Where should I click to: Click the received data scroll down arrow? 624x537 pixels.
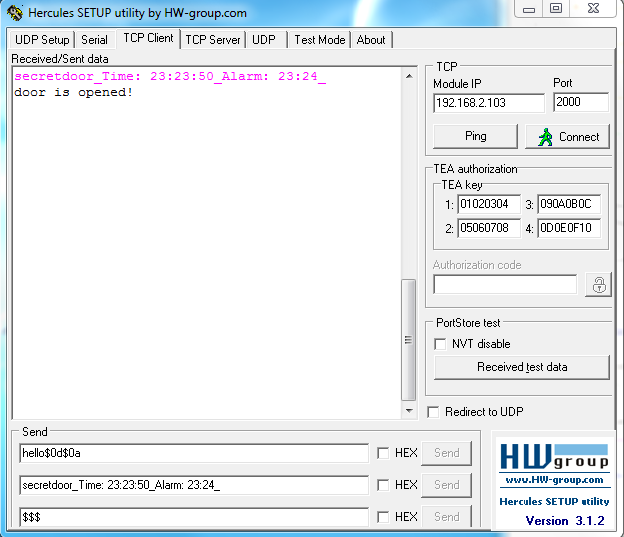point(409,410)
